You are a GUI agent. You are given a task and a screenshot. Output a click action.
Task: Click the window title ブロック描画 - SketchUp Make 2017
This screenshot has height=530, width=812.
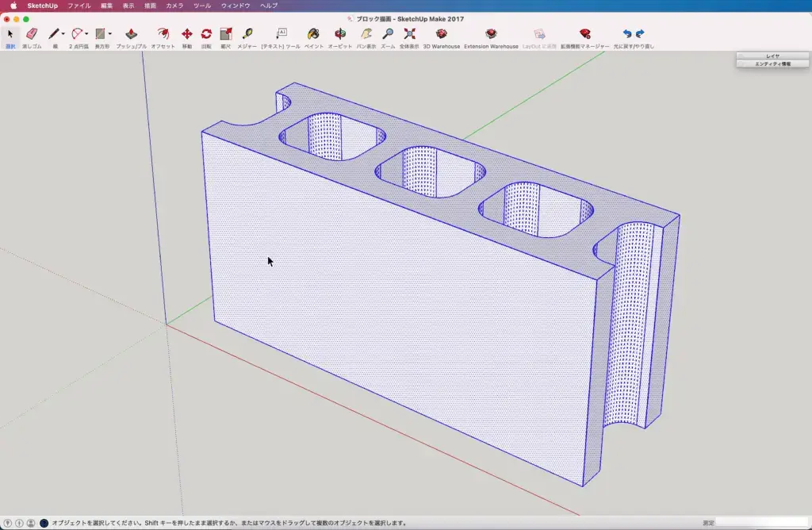click(x=410, y=19)
